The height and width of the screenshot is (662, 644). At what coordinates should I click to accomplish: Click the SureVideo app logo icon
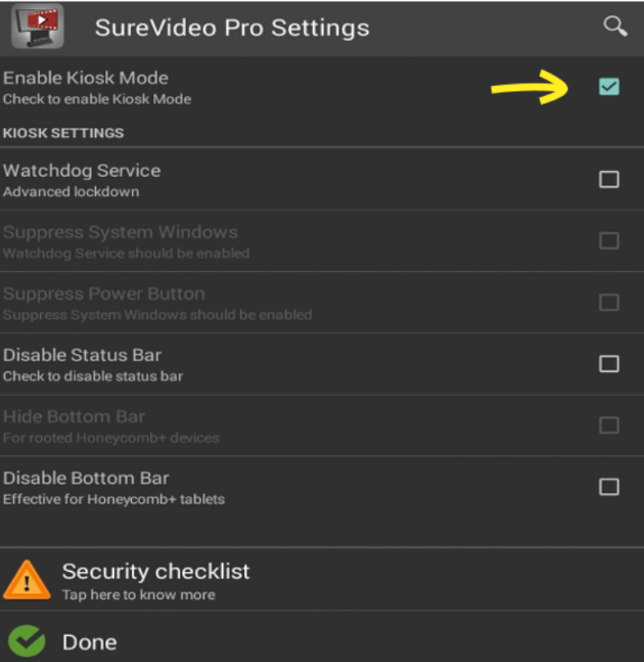(x=37, y=26)
